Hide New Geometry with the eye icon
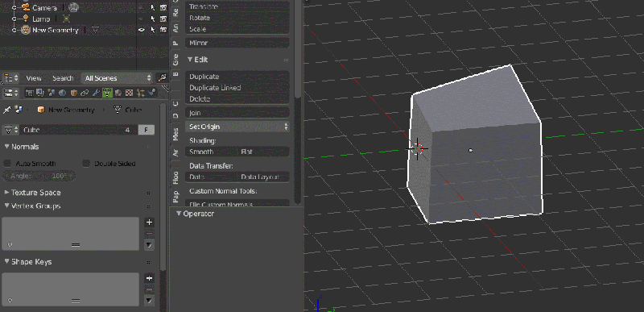Viewport: 644px width, 312px height. pos(142,30)
